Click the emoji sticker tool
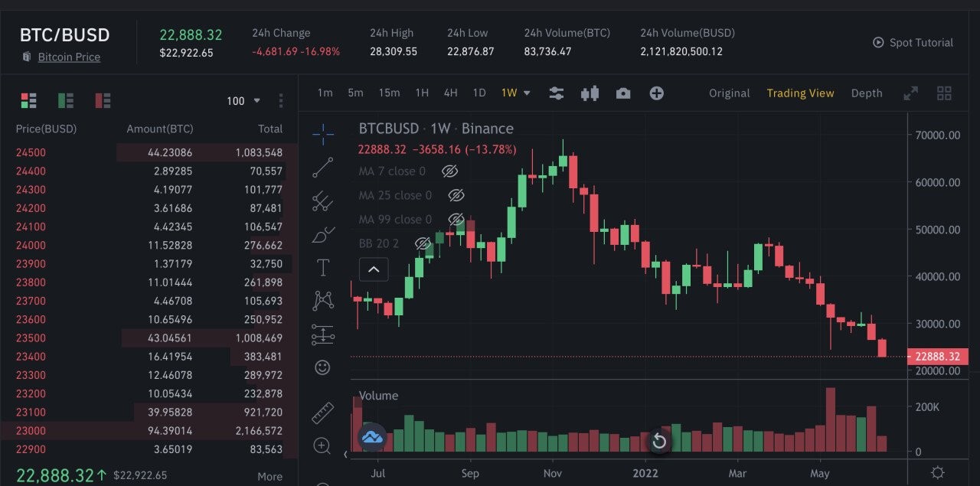980x486 pixels. pyautogui.click(x=323, y=368)
